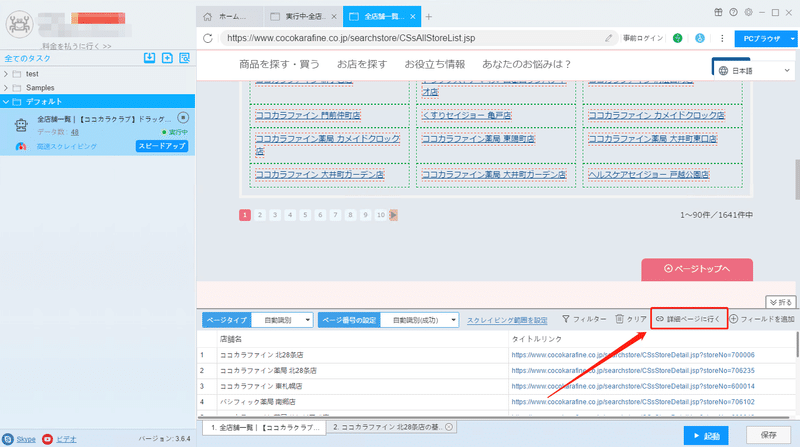Click the green round icon in the toolbar
The height and width of the screenshot is (447, 800).
[678, 38]
